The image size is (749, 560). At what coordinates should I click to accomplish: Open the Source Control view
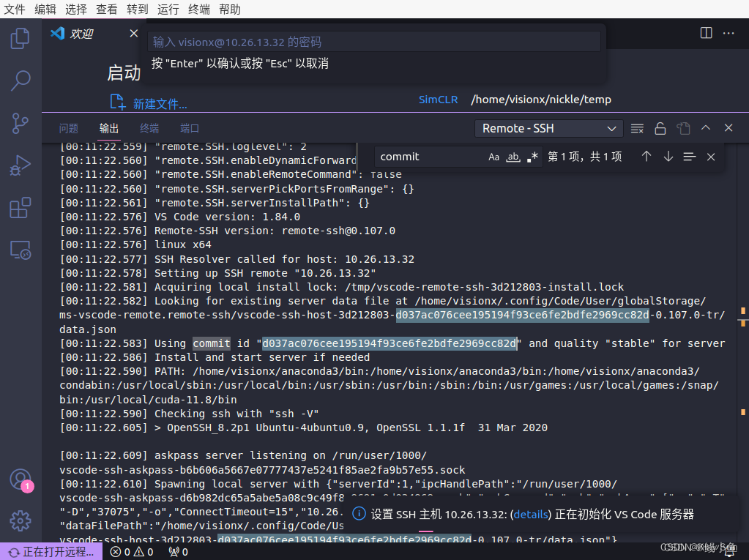[x=20, y=123]
